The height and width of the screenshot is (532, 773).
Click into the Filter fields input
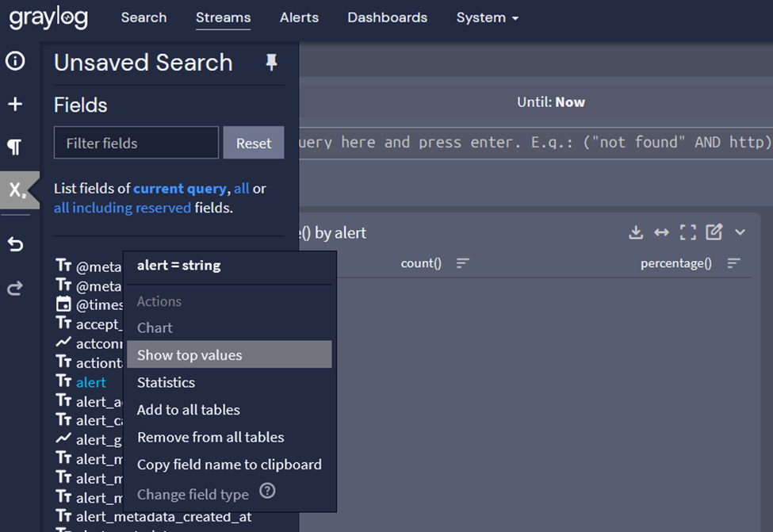pyautogui.click(x=136, y=144)
